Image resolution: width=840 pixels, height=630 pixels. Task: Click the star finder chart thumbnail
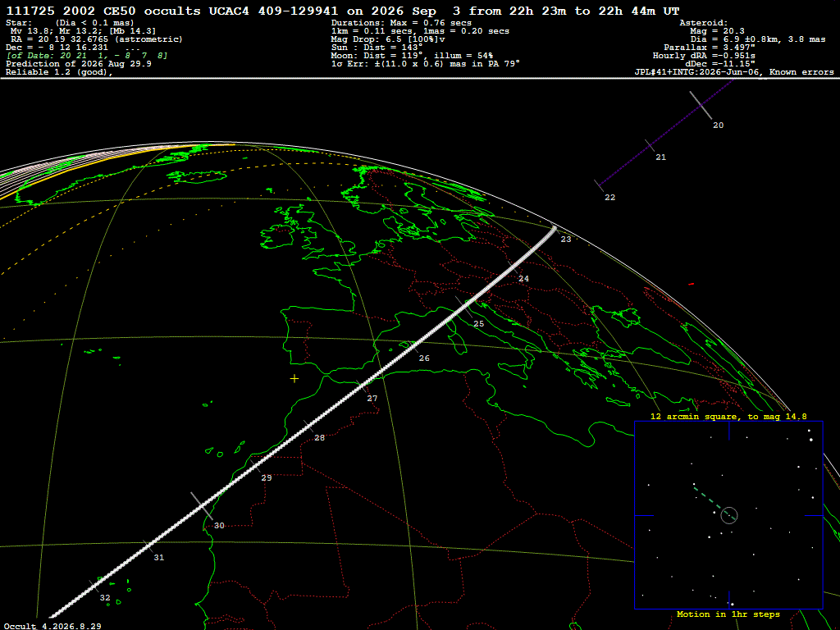tap(728, 515)
